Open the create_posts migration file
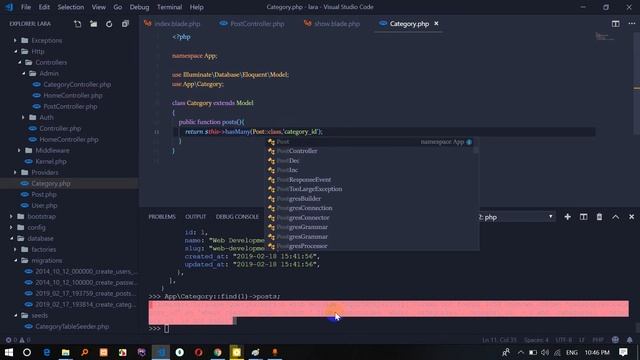 [x=85, y=293]
